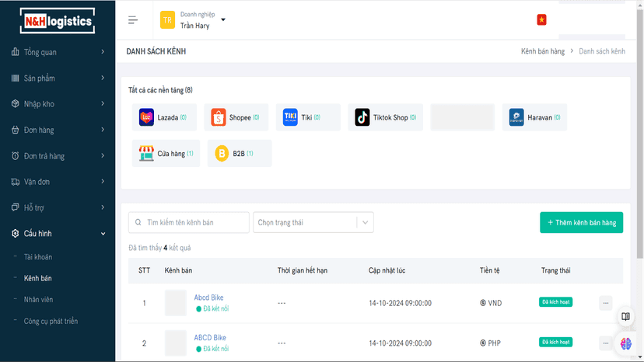The height and width of the screenshot is (362, 644).
Task: Click Đã kích hoạt badge in VND row
Action: coord(555,302)
